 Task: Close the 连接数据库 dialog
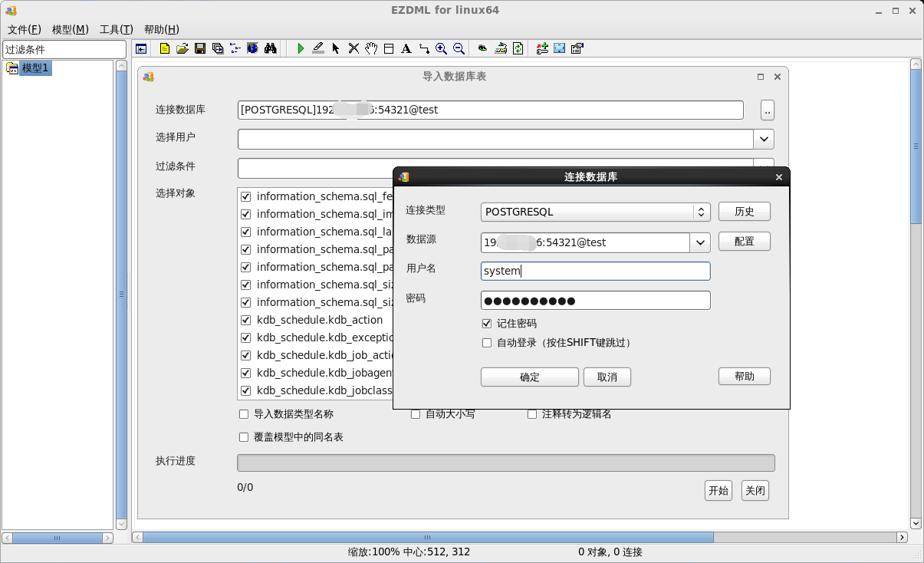point(779,177)
